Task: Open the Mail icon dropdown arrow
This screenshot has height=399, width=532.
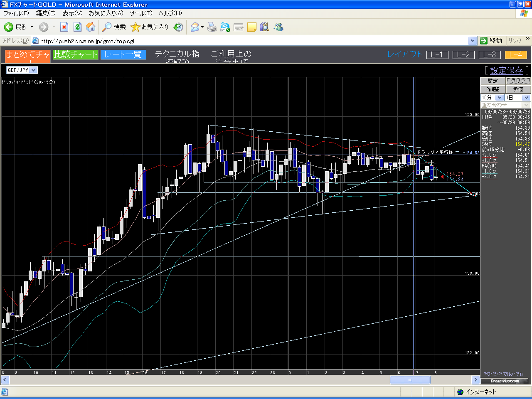Action: (x=202, y=27)
